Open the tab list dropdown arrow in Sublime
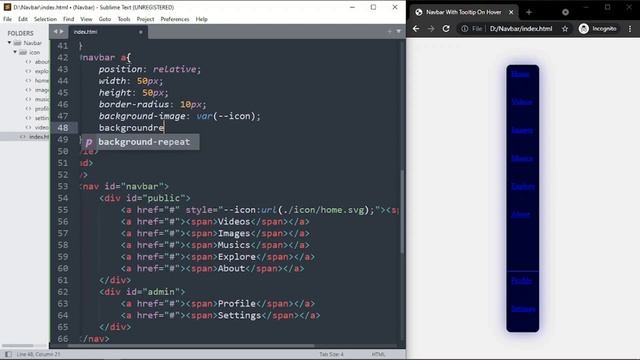Image resolution: width=640 pixels, height=360 pixels. pos(398,31)
